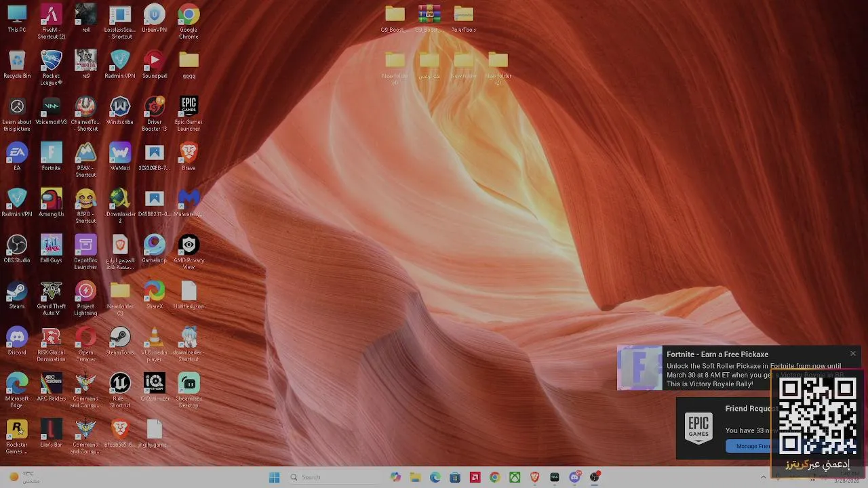868x488 pixels.
Task: Launch the re4 game shortcut
Action: [85, 18]
